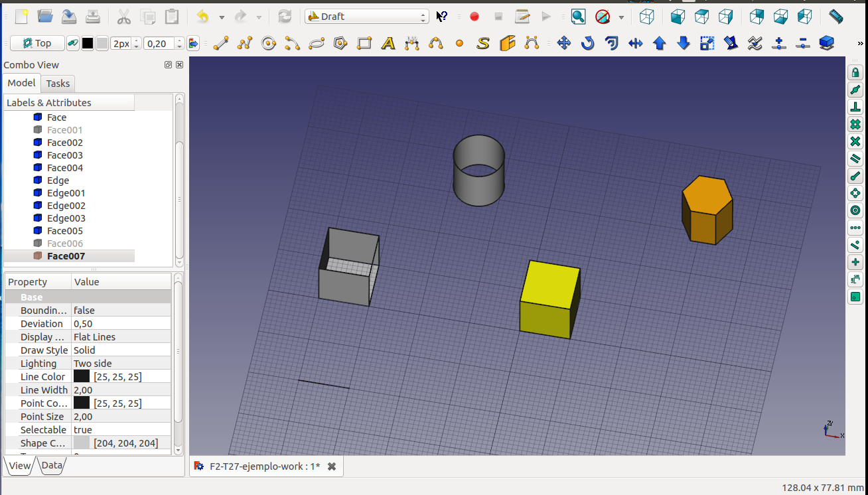The image size is (868, 495).
Task: Open the Draft workbench dropdown
Action: (x=367, y=17)
